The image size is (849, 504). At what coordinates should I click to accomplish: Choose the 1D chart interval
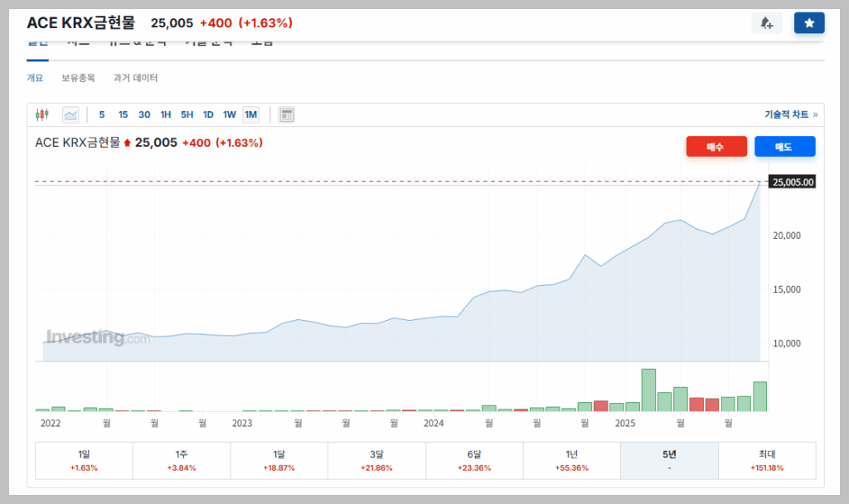[208, 114]
